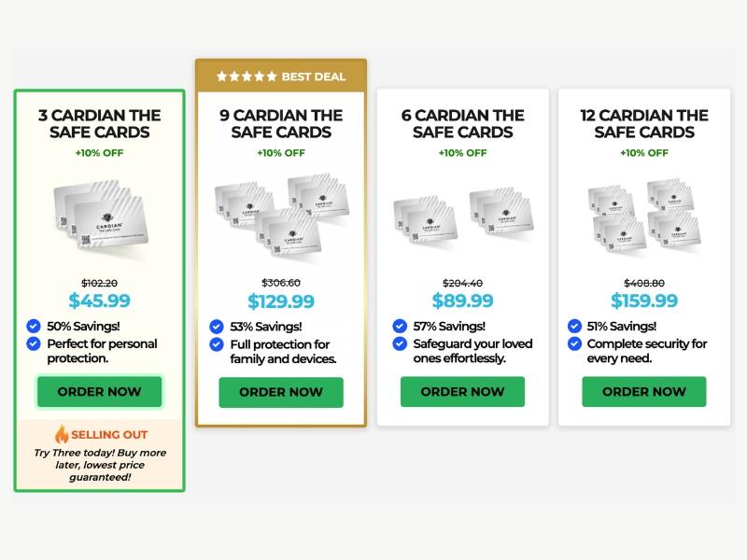Click the $129.99 price of 9-card pack
Viewport: 747px width, 560px height.
point(281,301)
